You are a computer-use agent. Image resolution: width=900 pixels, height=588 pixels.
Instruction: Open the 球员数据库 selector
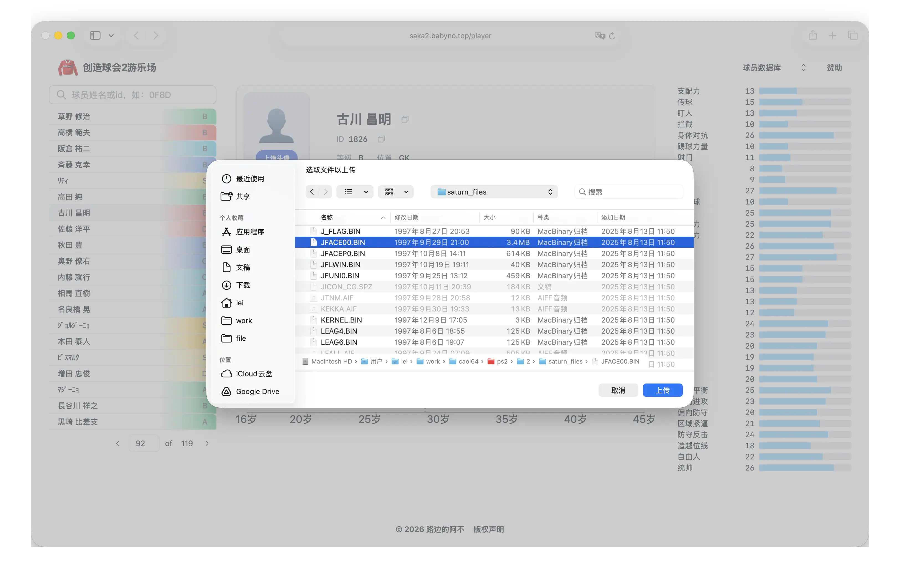[774, 68]
